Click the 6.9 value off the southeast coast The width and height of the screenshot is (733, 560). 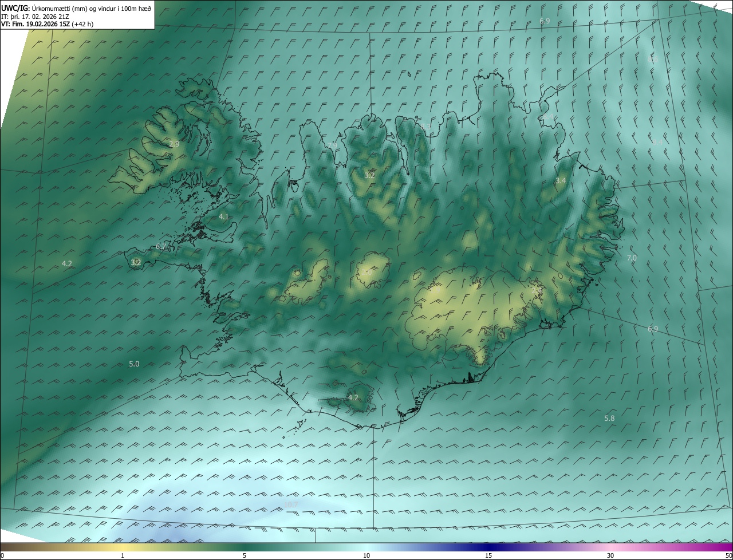click(653, 329)
